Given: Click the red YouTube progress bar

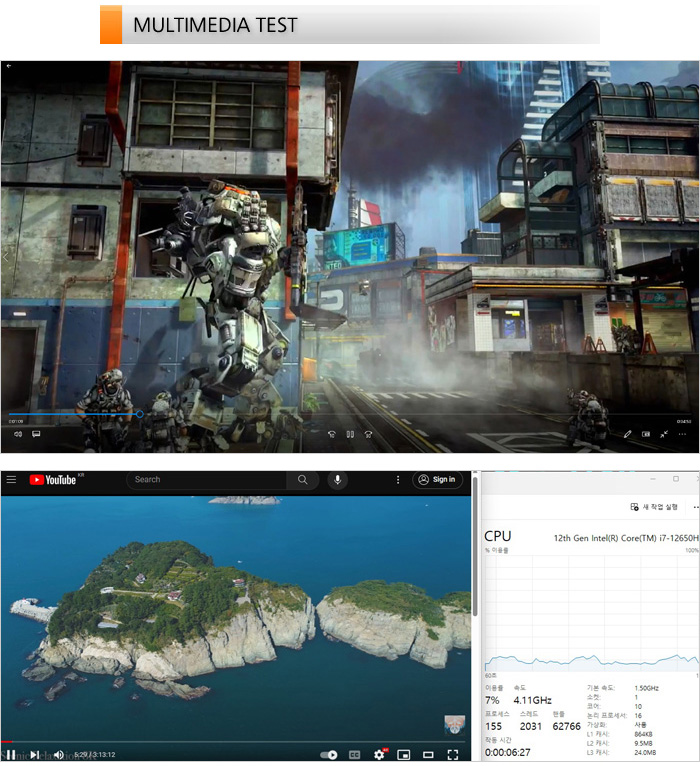Looking at the screenshot, I should click(7, 742).
